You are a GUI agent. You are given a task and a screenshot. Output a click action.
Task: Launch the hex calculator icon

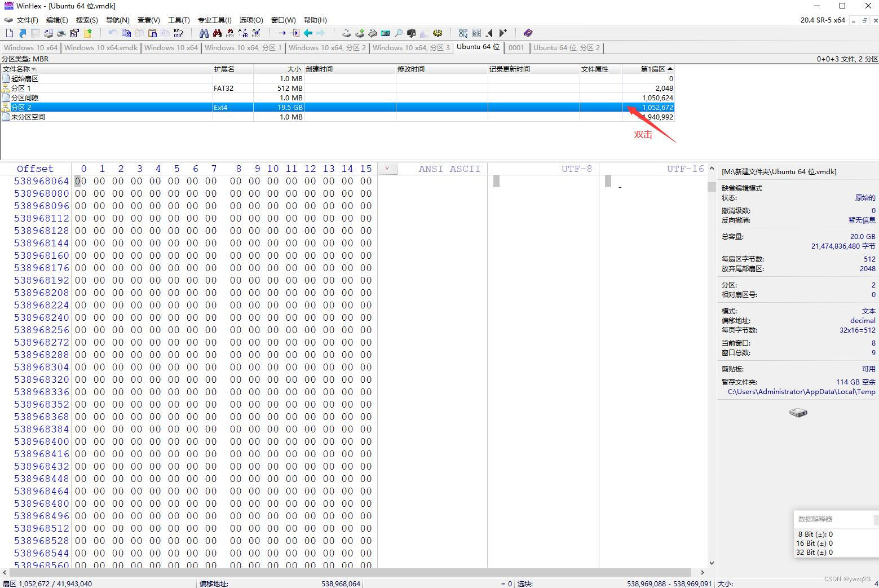pyautogui.click(x=386, y=33)
